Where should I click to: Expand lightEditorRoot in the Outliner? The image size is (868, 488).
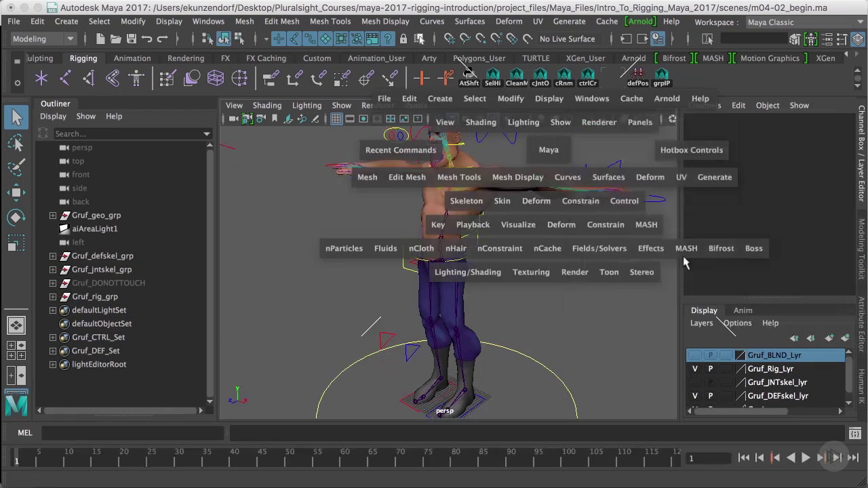pyautogui.click(x=53, y=365)
